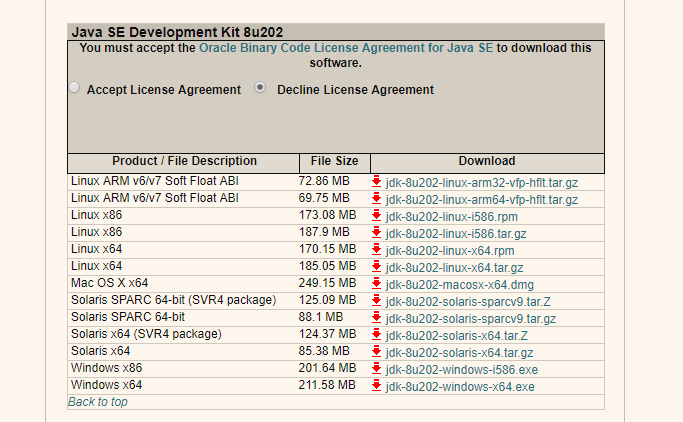Click download arrow icon beside jdk-8u202-linux-x64.tar.gz
This screenshot has width=683, height=422.
pos(376,267)
